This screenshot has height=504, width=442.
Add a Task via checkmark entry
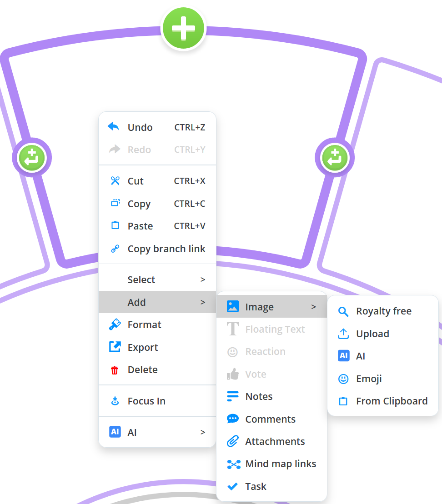click(x=256, y=486)
